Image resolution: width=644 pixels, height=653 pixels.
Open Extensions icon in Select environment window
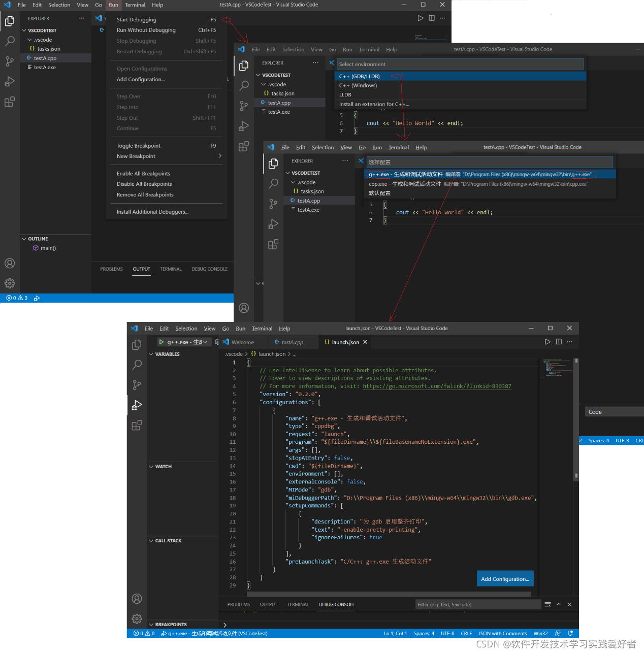click(244, 146)
